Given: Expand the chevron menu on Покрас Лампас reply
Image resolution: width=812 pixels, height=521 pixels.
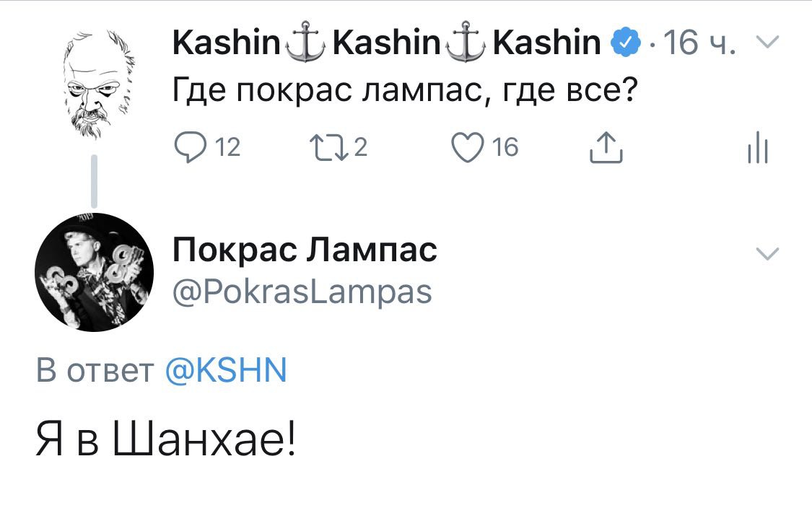Looking at the screenshot, I should 767,253.
